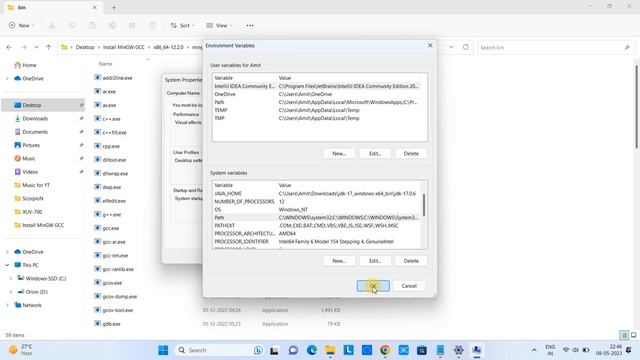Click OK in Environment Variables dialog
The width and height of the screenshot is (640, 360).
[x=373, y=286]
